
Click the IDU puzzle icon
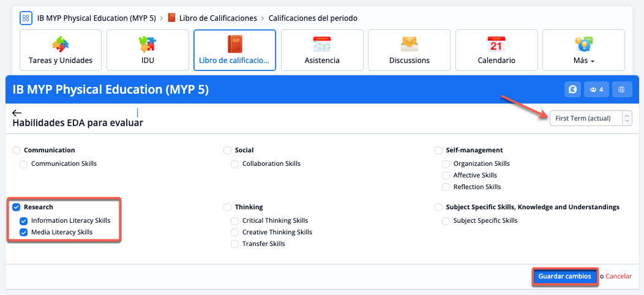[148, 44]
